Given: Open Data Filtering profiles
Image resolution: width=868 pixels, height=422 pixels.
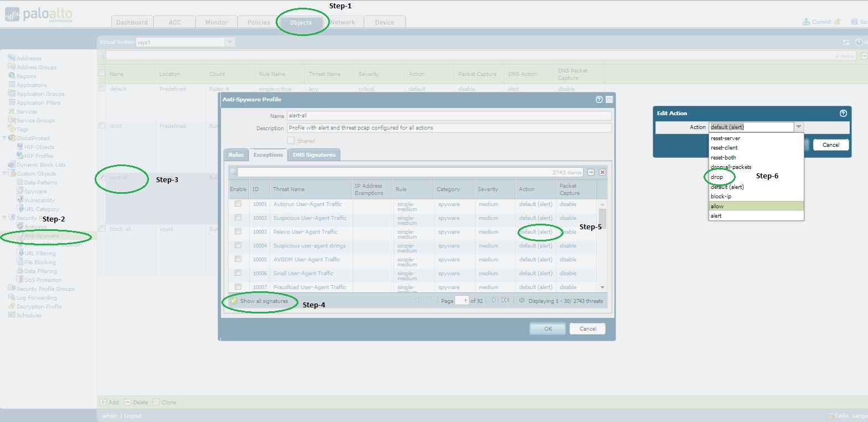Looking at the screenshot, I should tap(40, 271).
